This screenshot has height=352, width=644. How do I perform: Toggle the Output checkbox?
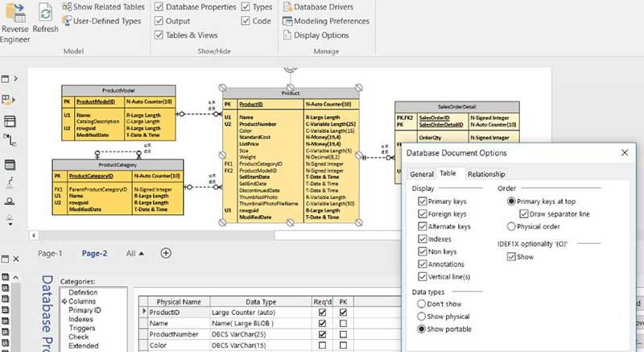pos(159,21)
